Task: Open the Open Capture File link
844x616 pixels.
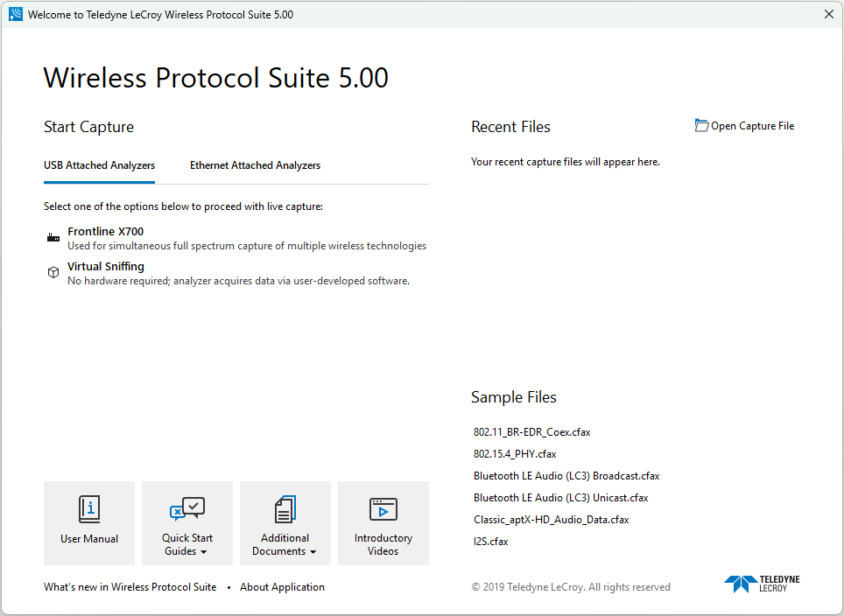Action: point(744,126)
